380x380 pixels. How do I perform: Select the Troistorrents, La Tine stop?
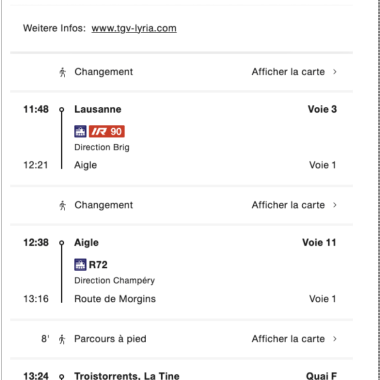pos(127,376)
